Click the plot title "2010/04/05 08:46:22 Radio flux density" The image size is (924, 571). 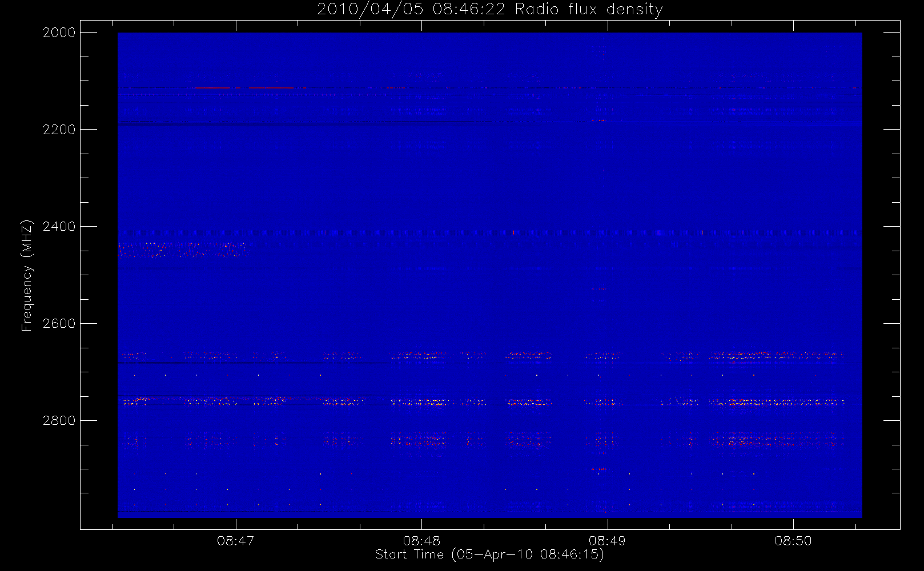(490, 10)
